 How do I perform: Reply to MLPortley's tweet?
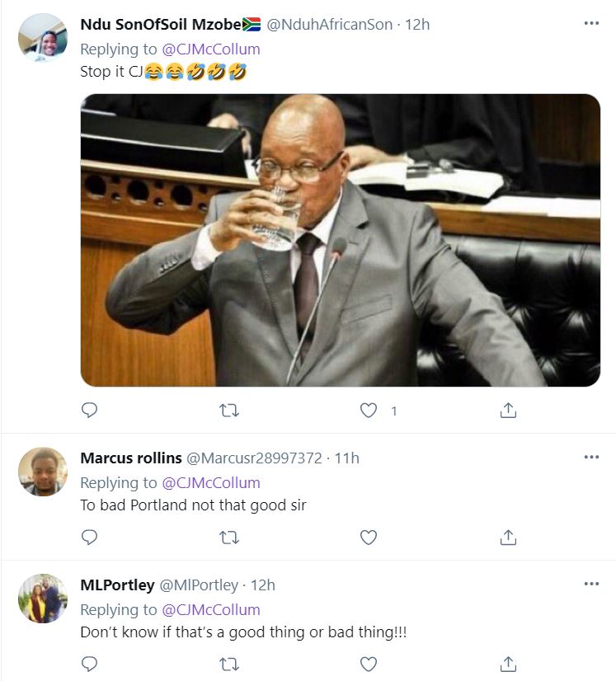pos(90,664)
